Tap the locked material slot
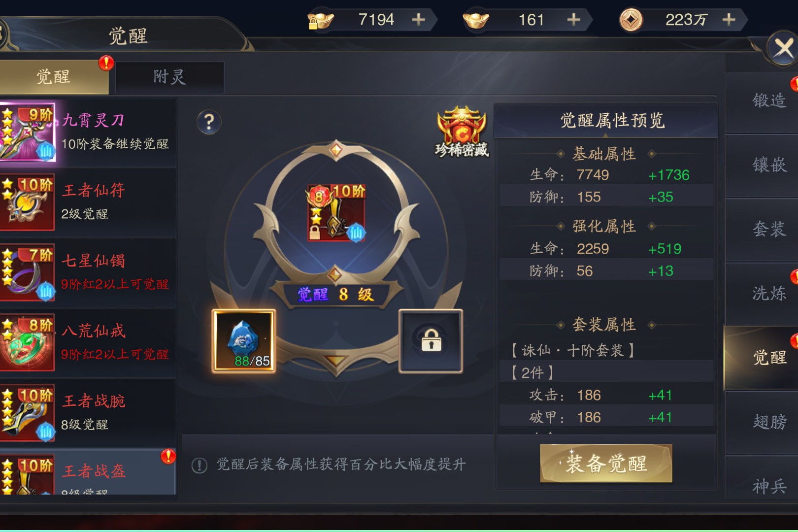The width and height of the screenshot is (798, 532). click(431, 341)
